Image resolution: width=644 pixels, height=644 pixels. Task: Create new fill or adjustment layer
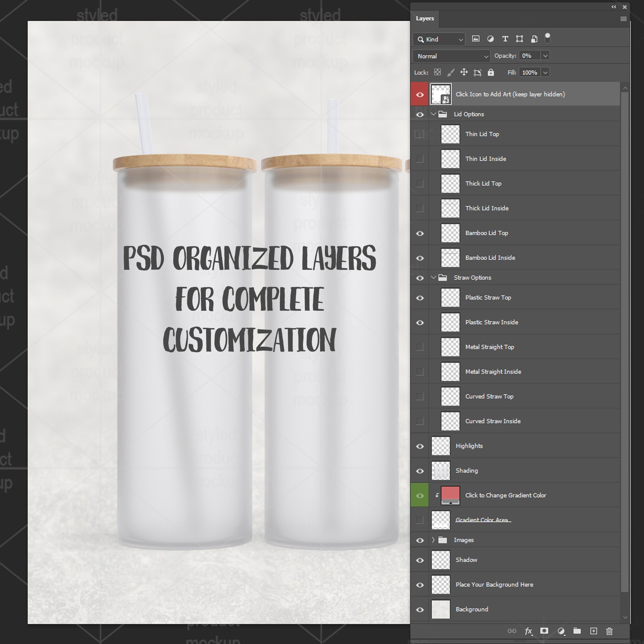(561, 631)
